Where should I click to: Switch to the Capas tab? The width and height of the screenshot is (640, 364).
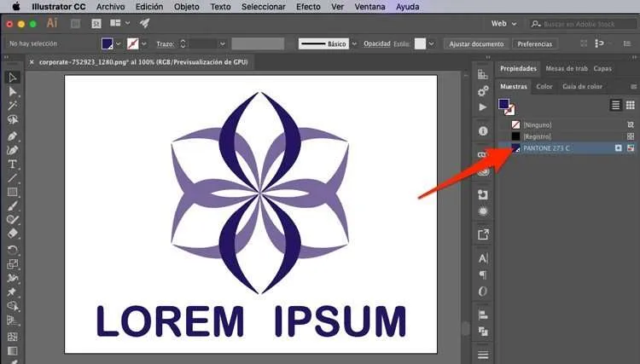pos(602,68)
